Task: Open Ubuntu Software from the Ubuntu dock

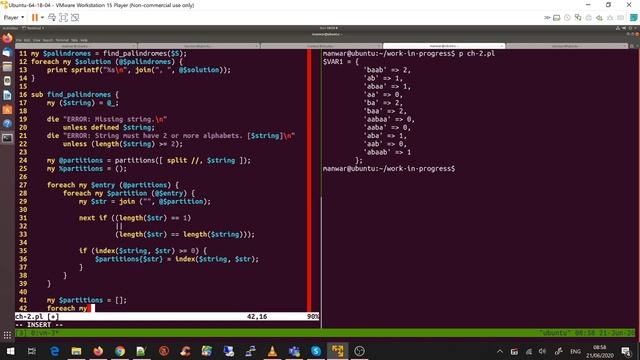Action: pos(7,109)
